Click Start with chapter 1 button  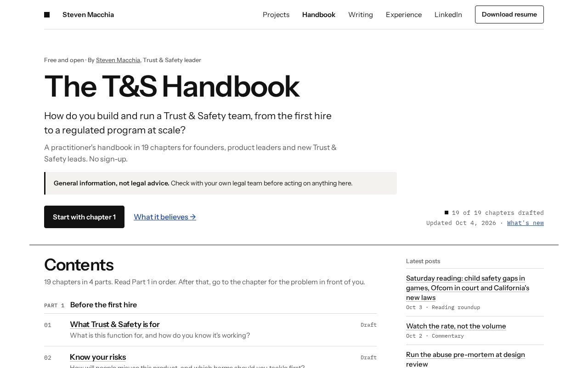point(84,217)
